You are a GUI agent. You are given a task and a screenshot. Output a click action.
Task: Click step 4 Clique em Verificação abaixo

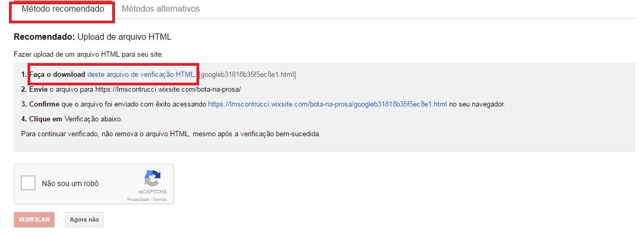pos(72,119)
